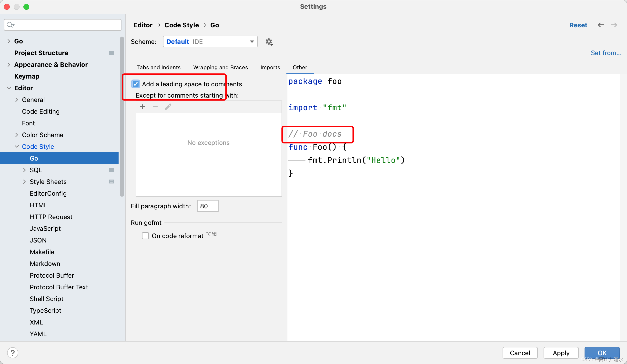The image size is (627, 364).
Task: Uncheck Add a leading space to comments
Action: 136,84
